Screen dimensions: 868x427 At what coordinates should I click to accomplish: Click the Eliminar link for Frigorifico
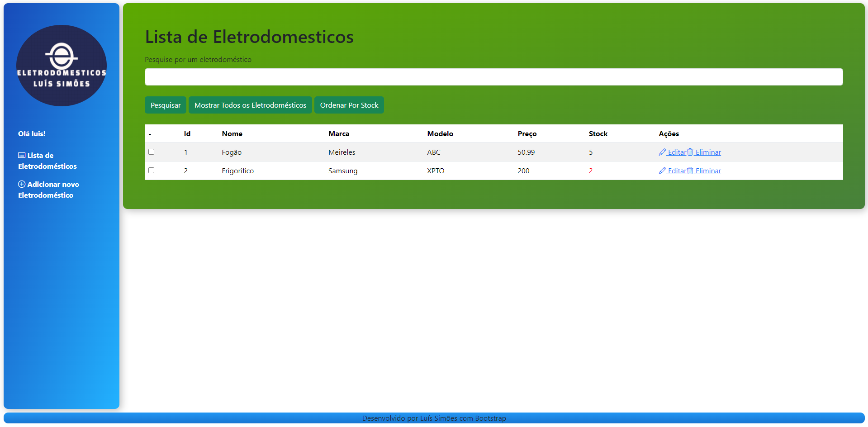click(x=708, y=171)
